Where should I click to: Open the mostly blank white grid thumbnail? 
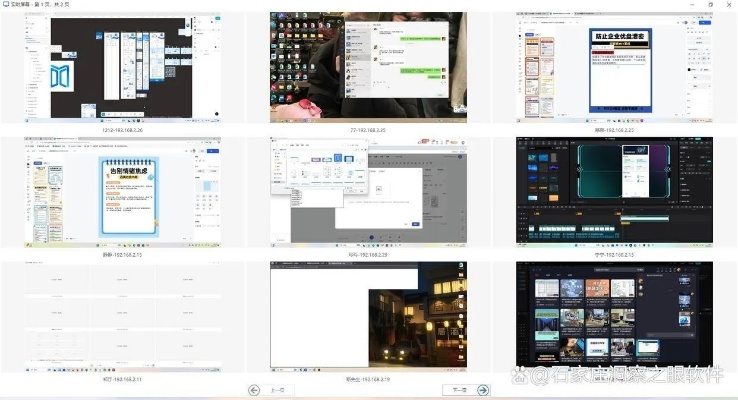coord(123,315)
